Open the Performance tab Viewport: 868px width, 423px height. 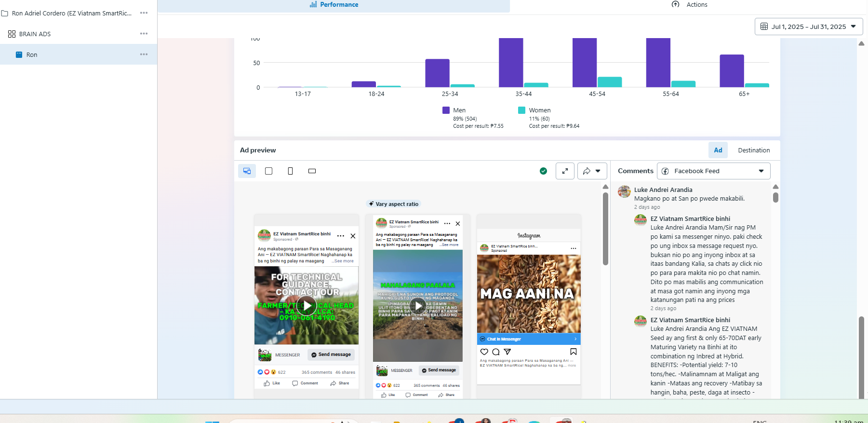click(334, 5)
